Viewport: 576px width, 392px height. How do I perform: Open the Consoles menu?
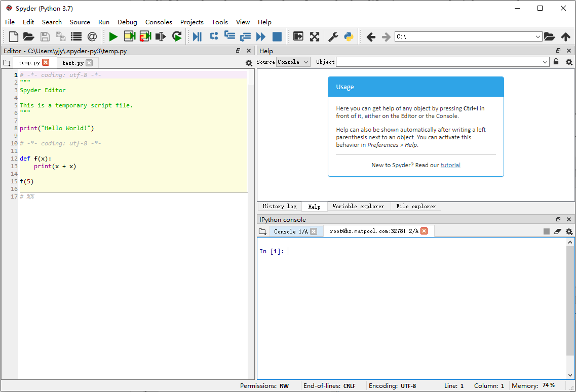pyautogui.click(x=159, y=22)
